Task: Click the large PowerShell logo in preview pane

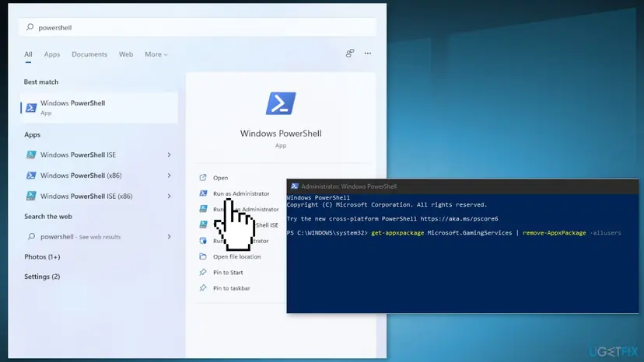Action: click(x=281, y=103)
